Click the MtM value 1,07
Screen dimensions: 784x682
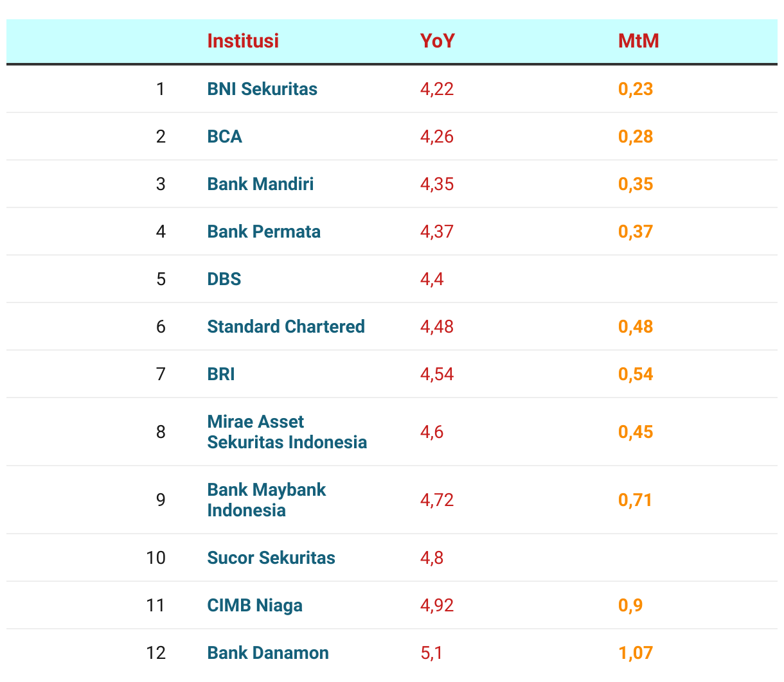tap(636, 652)
